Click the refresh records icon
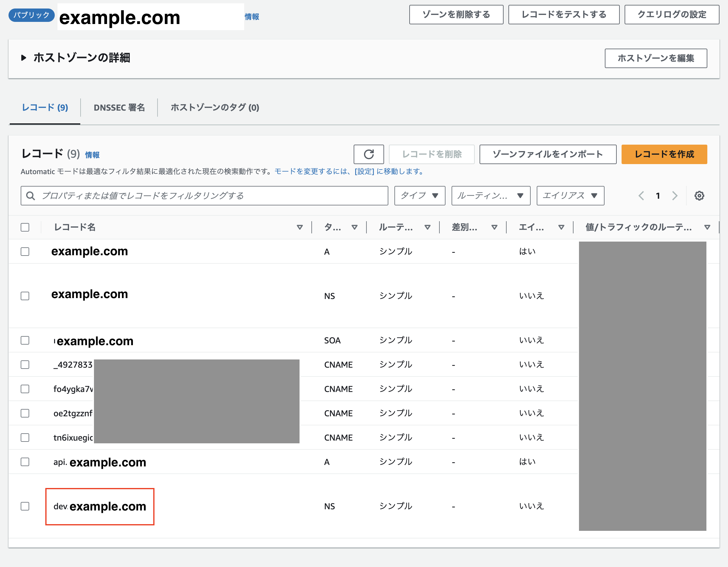Image resolution: width=728 pixels, height=567 pixels. 369,154
